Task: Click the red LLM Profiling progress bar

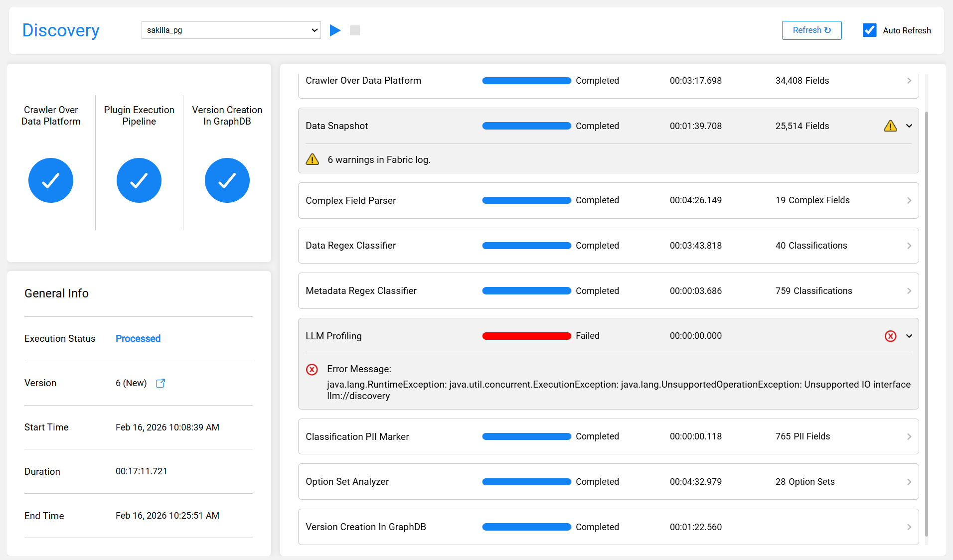Action: click(x=527, y=336)
